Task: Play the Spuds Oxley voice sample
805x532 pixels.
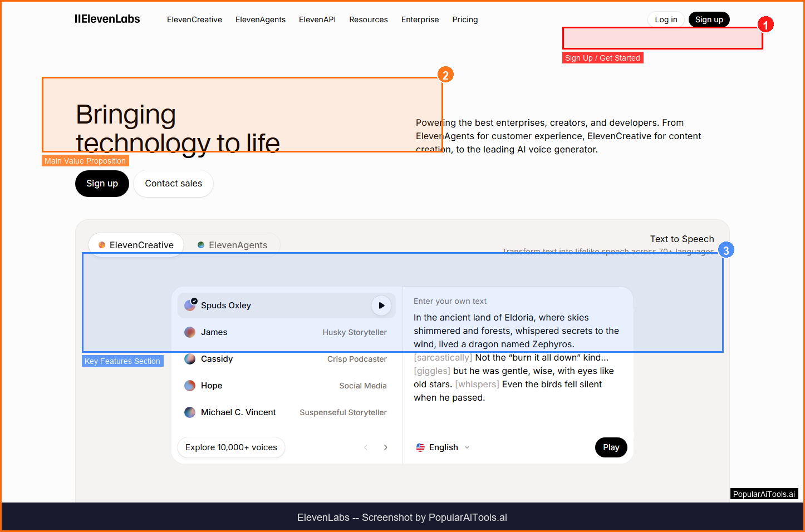Action: [x=381, y=306]
